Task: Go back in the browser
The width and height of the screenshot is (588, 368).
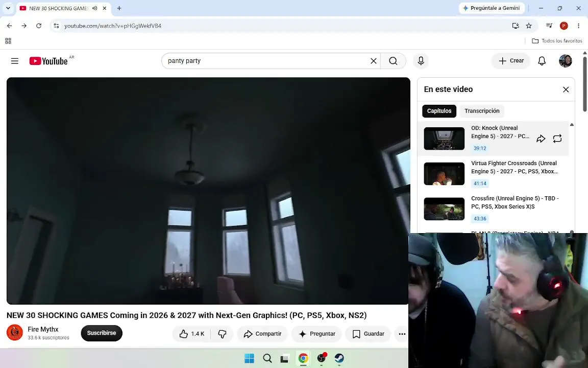Action: [9, 26]
